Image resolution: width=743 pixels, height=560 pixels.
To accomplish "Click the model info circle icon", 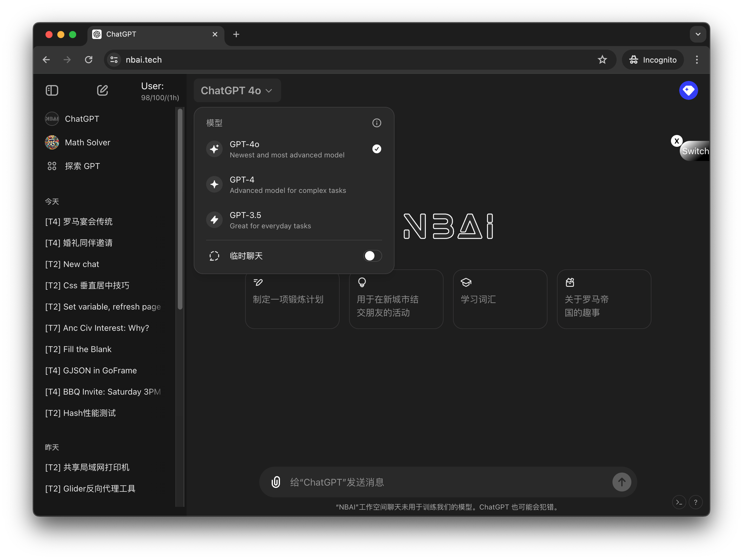I will [377, 123].
